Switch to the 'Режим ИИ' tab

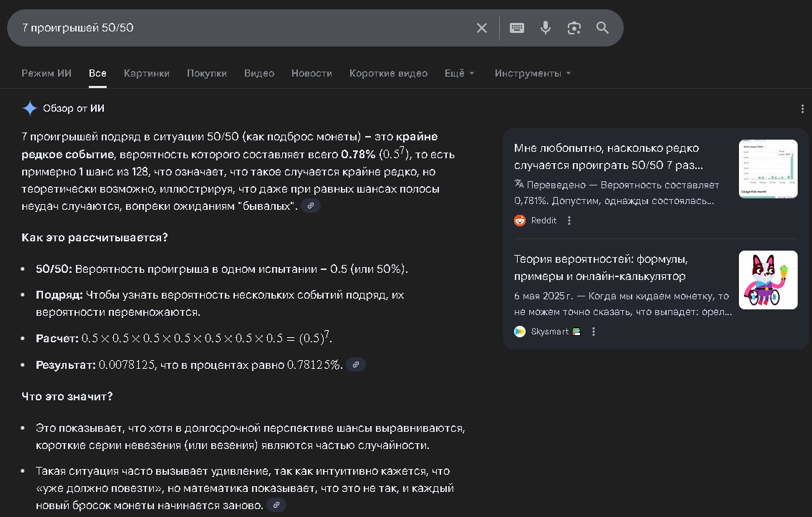[x=47, y=73]
